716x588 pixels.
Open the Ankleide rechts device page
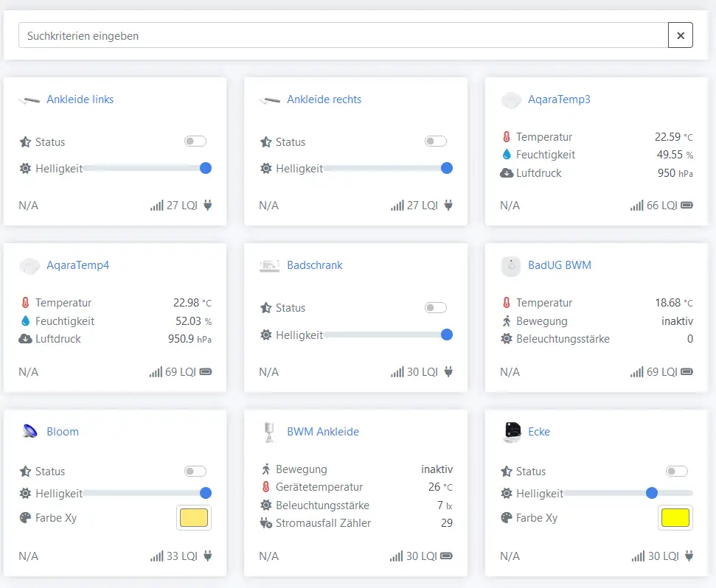pos(324,99)
